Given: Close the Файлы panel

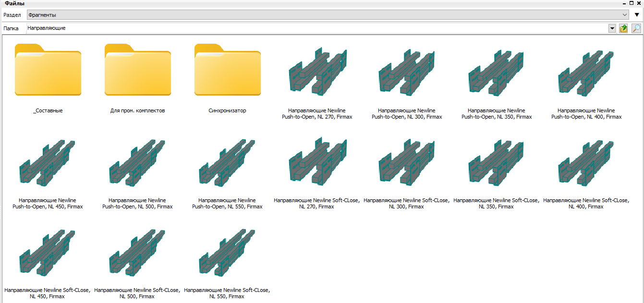Looking at the screenshot, I should click(639, 3).
